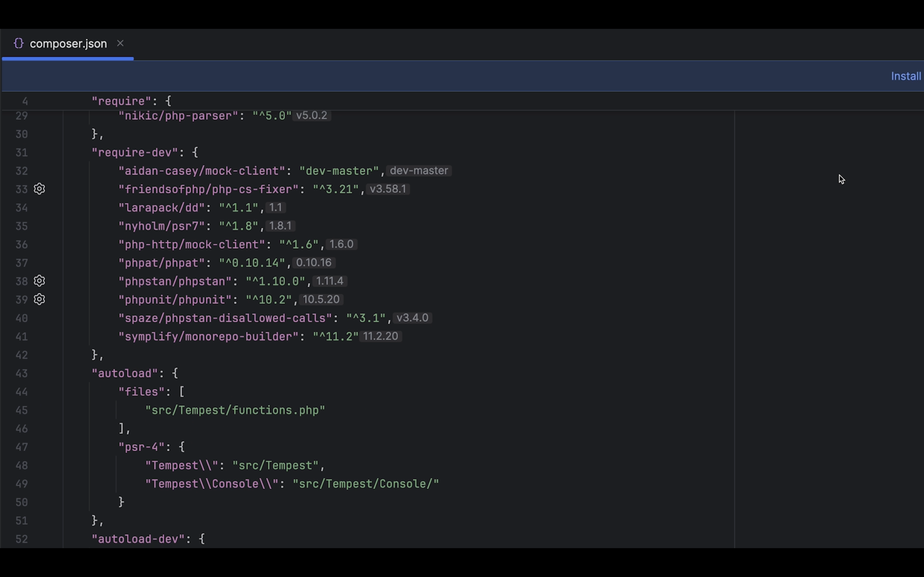Click gear icon beside phpstan line 38
The width and height of the screenshot is (924, 577).
[x=39, y=281]
